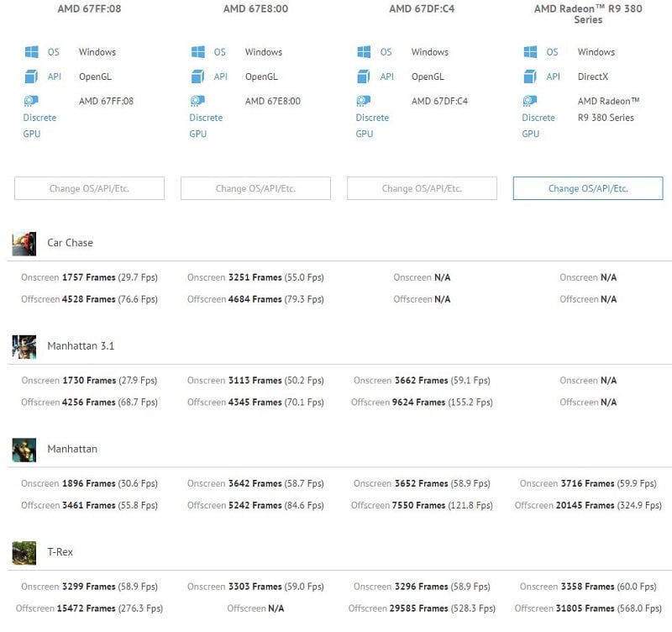Click the OpenGL value under AMD 67FF:08
The height and width of the screenshot is (632, 672).
(x=95, y=76)
